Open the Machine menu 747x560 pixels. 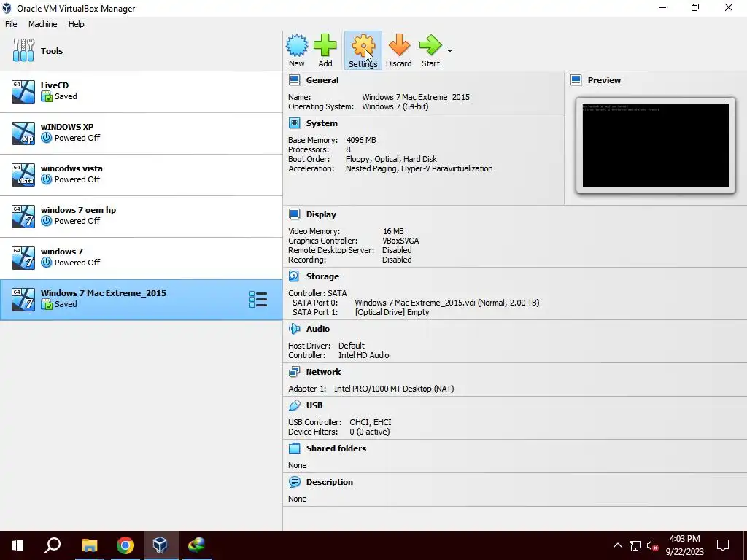(x=42, y=24)
